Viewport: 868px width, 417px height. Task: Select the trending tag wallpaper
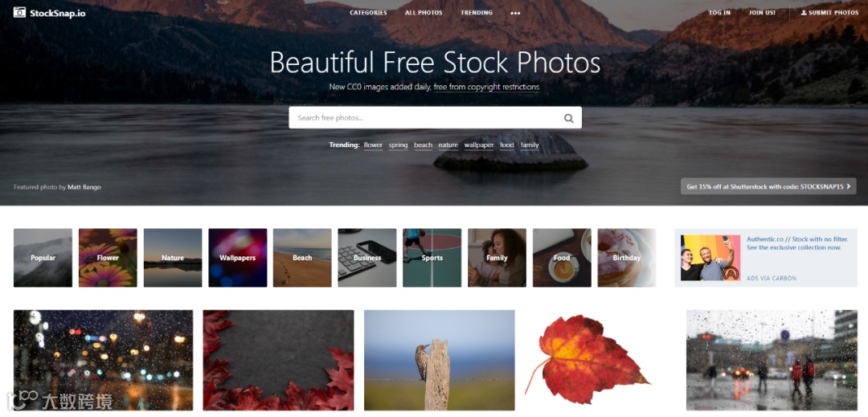479,145
